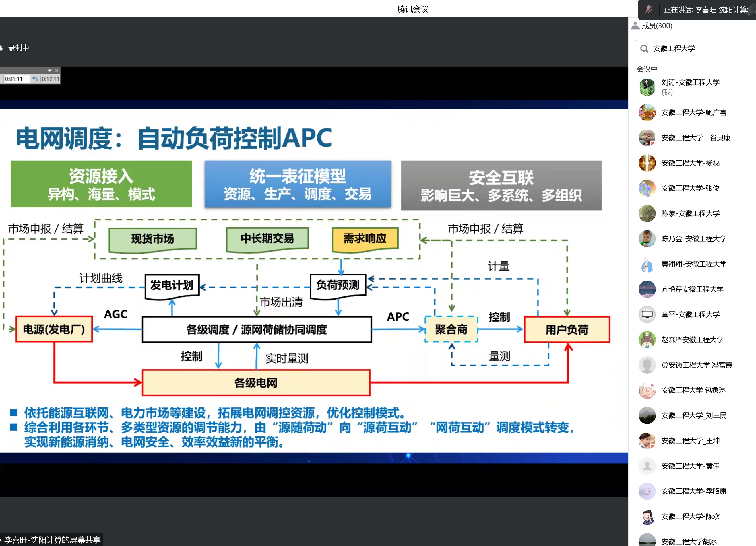Open the 成员(300) panel title
Image resolution: width=756 pixels, height=546 pixels.
[657, 26]
